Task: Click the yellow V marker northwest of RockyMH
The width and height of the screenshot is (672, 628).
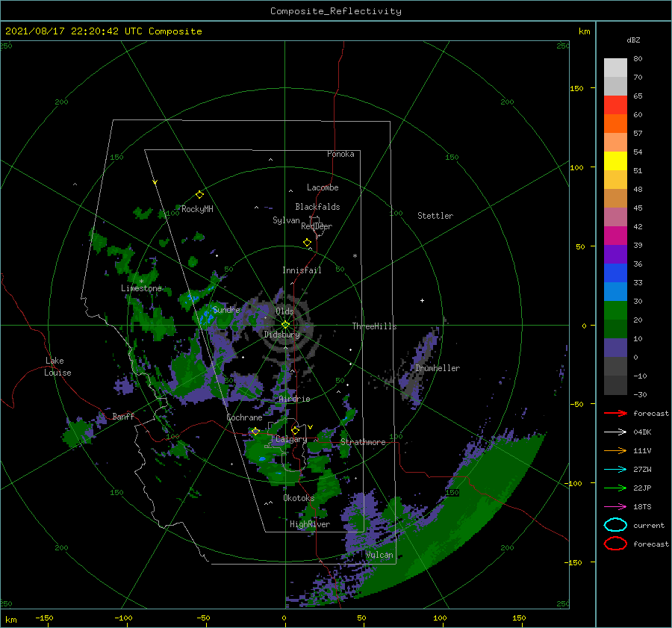Action: tap(155, 183)
